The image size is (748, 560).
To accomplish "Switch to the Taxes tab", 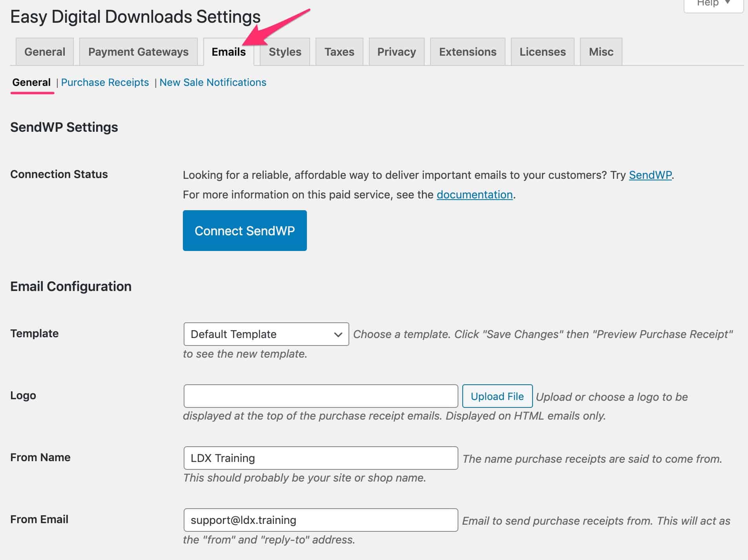I will tap(339, 51).
